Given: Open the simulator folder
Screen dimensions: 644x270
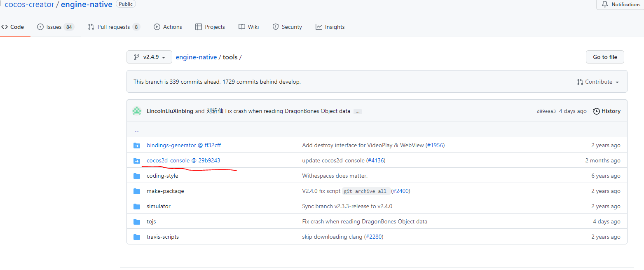Looking at the screenshot, I should (x=159, y=206).
